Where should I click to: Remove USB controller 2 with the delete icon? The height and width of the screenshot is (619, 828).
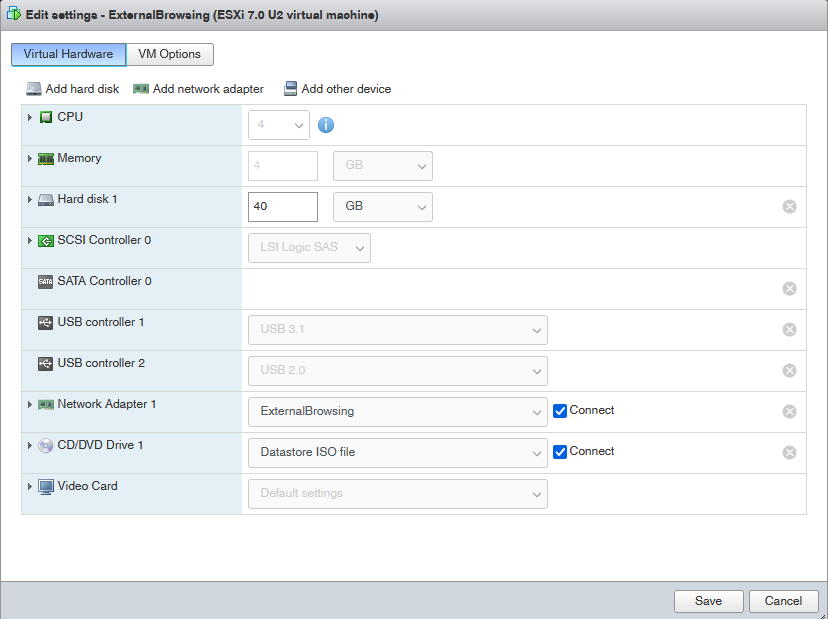[x=789, y=370]
